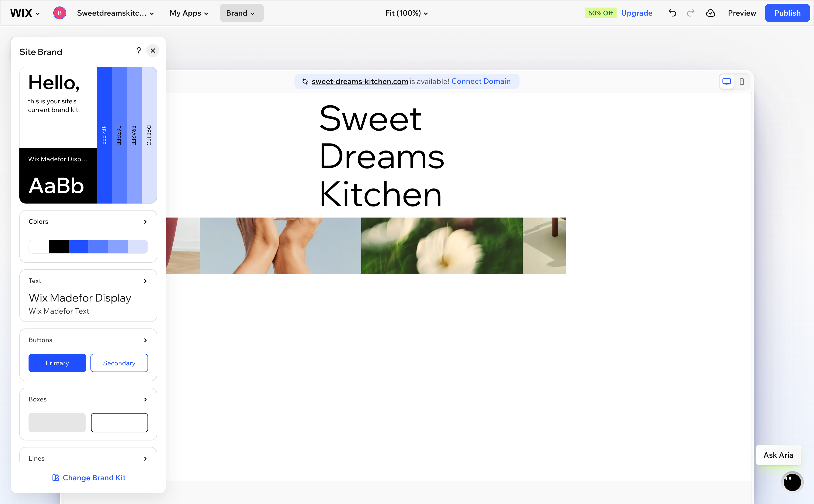Switch to desktop view icon
The image size is (814, 504).
click(x=726, y=82)
